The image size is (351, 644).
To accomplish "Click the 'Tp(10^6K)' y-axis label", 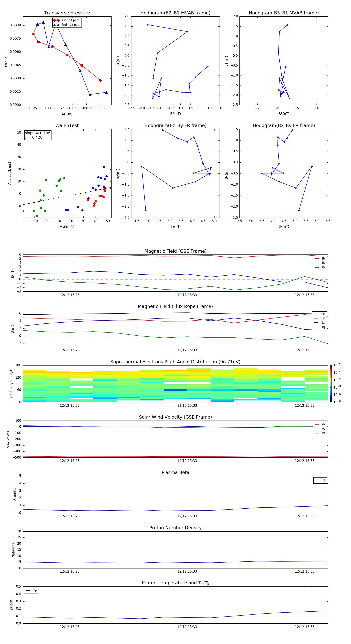I will [11, 605].
